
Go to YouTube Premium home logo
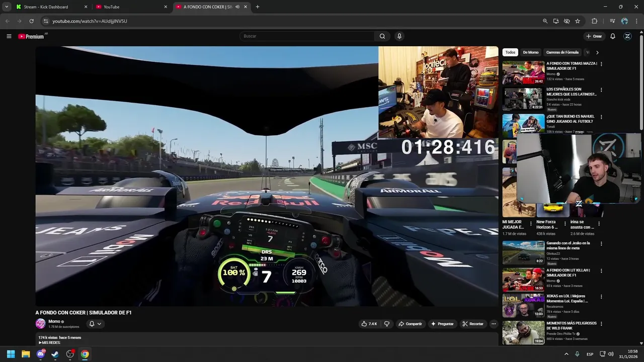[x=32, y=36]
